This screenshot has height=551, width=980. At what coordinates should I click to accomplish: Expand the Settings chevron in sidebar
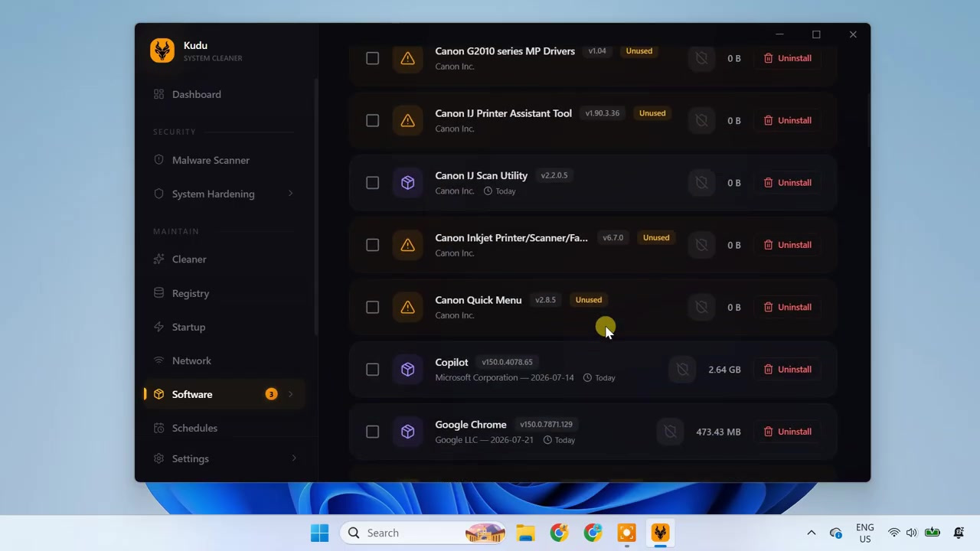click(294, 458)
